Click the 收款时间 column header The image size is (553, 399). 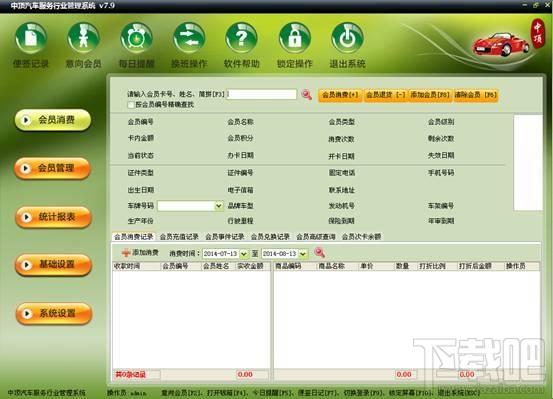tap(137, 266)
